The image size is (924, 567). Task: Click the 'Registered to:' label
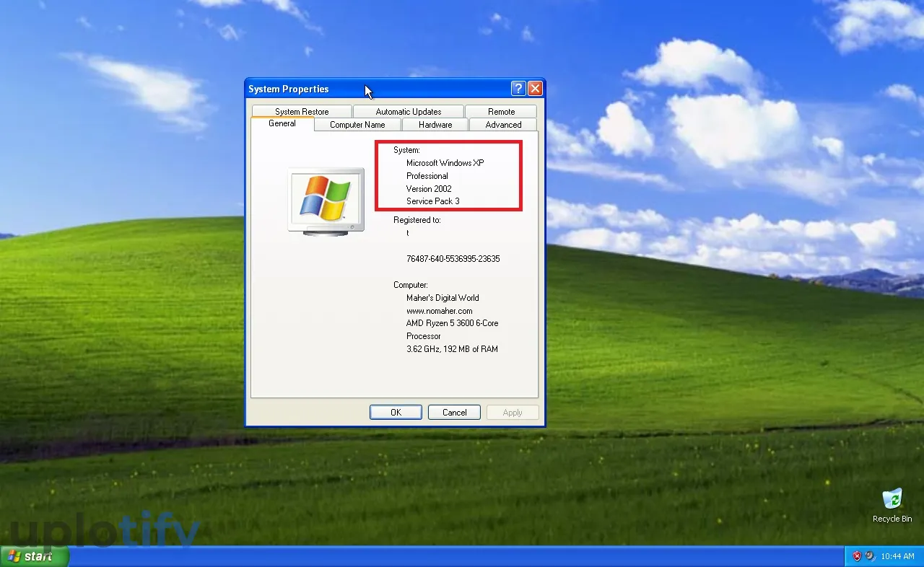coord(417,220)
